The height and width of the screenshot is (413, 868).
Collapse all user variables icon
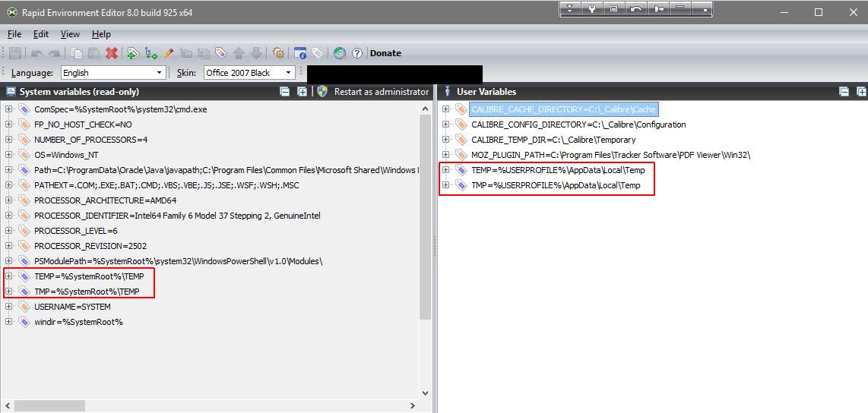(x=844, y=92)
